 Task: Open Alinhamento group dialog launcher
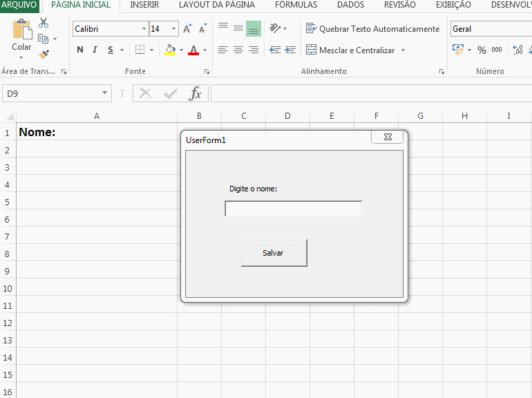point(441,71)
